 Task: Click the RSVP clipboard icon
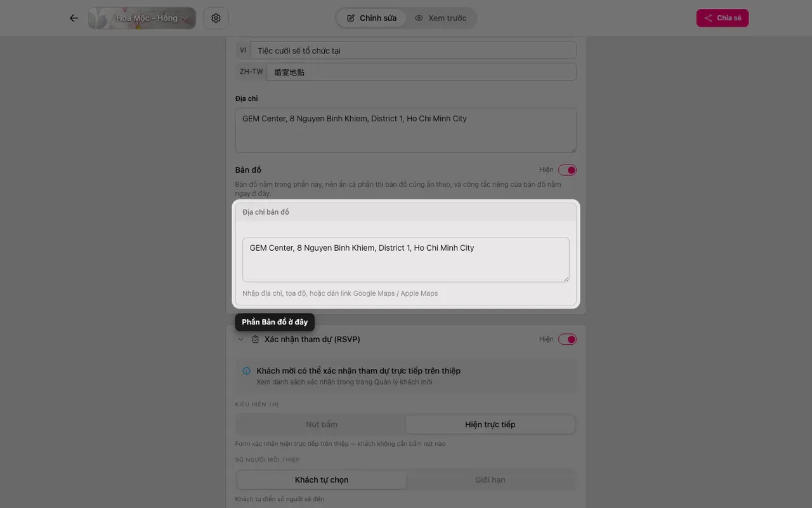(256, 339)
